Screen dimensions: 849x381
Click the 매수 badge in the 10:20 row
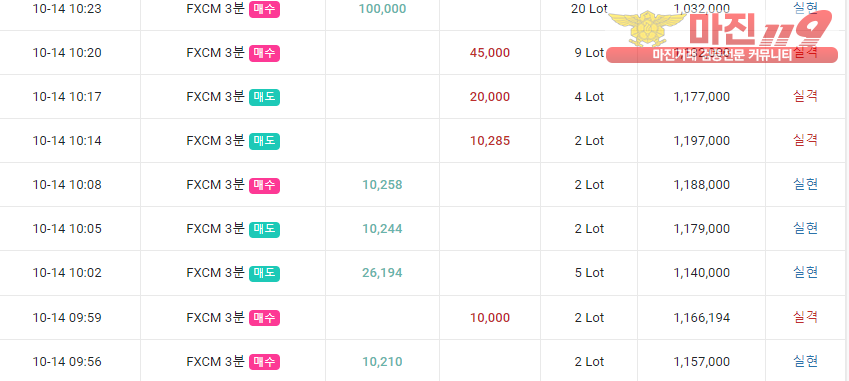point(264,53)
